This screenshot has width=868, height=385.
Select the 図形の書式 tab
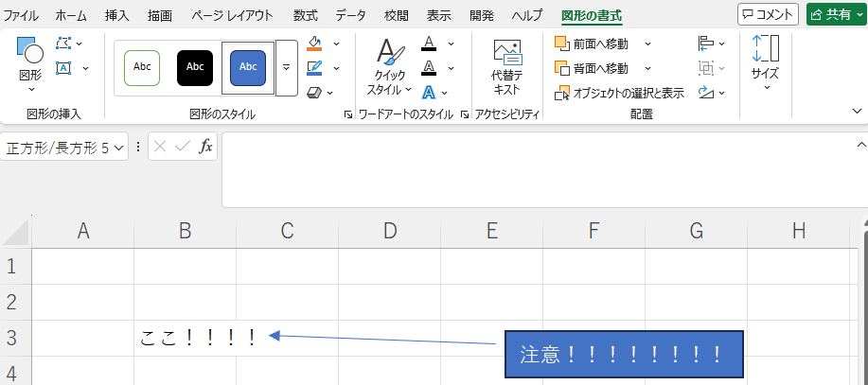point(592,15)
